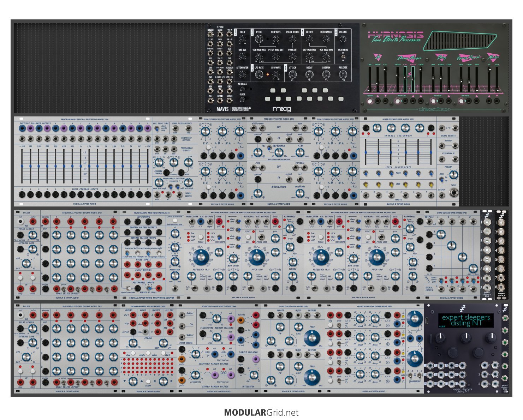
Task: Flip the QUADRATURE C-D switch
Action: (419, 375)
